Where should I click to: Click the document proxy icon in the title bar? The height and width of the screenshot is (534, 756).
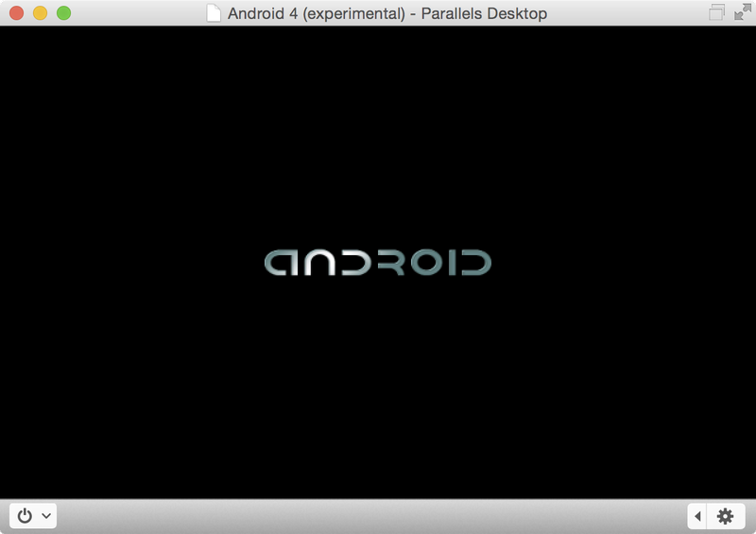(x=214, y=13)
